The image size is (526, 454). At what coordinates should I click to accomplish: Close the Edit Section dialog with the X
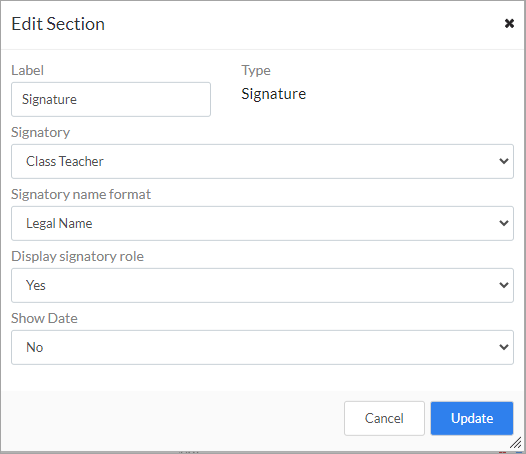pos(509,23)
